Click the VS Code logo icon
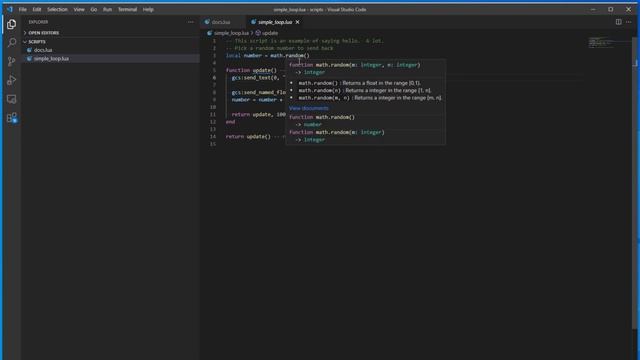The image size is (640, 360). 9,9
